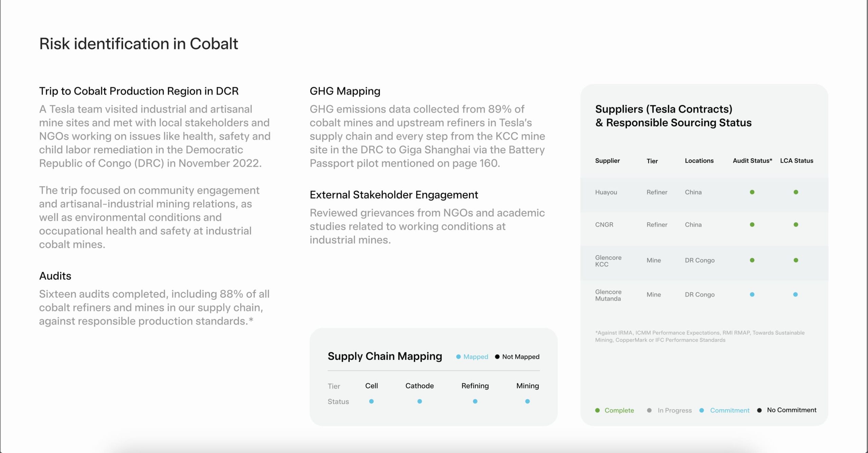Click the GHG Mapping heading
Screen dimensions: 868x453
point(345,91)
